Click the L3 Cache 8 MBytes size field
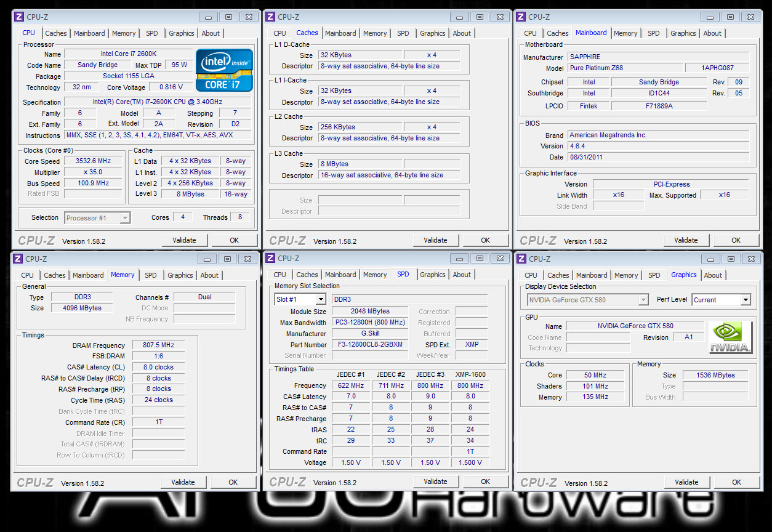Screen dimensions: 772x532 pos(360,164)
